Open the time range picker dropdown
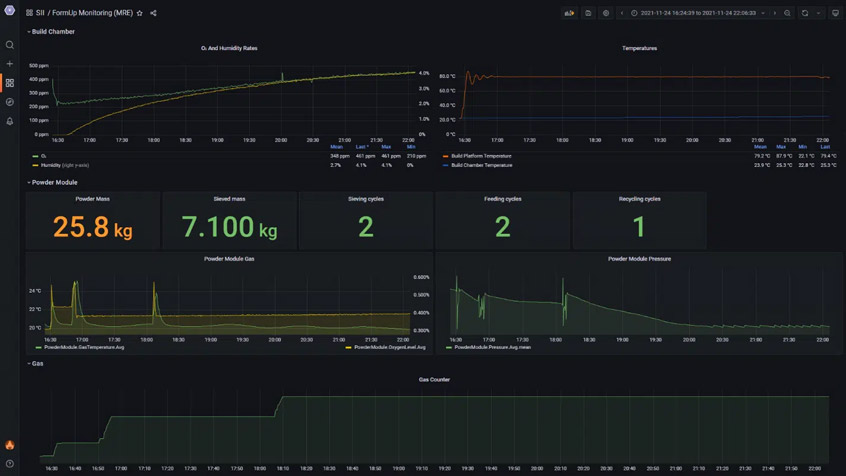The height and width of the screenshot is (476, 846). click(697, 13)
